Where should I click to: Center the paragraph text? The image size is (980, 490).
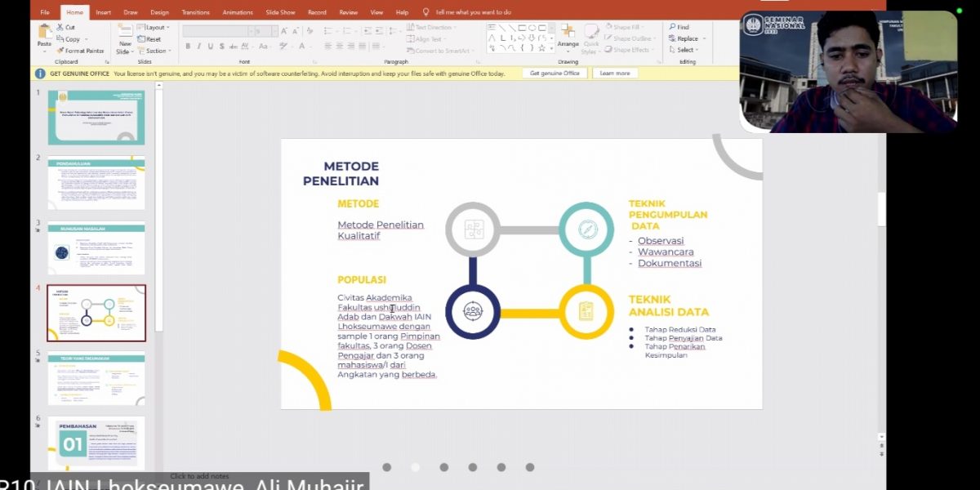tap(339, 47)
